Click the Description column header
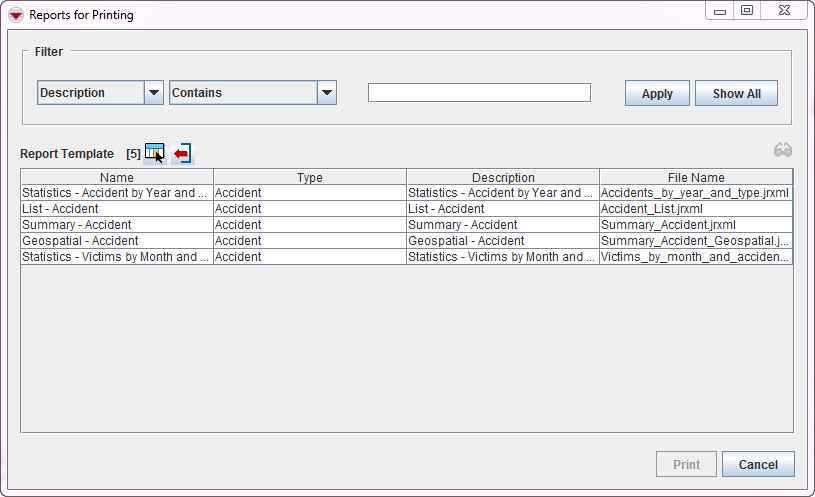 coord(503,178)
